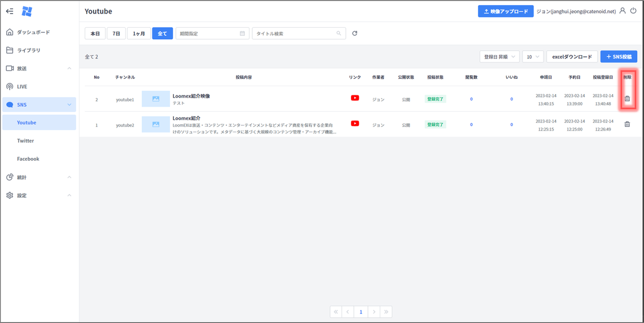Open the page size dropdown showing 10
The width and height of the screenshot is (644, 323).
click(533, 57)
